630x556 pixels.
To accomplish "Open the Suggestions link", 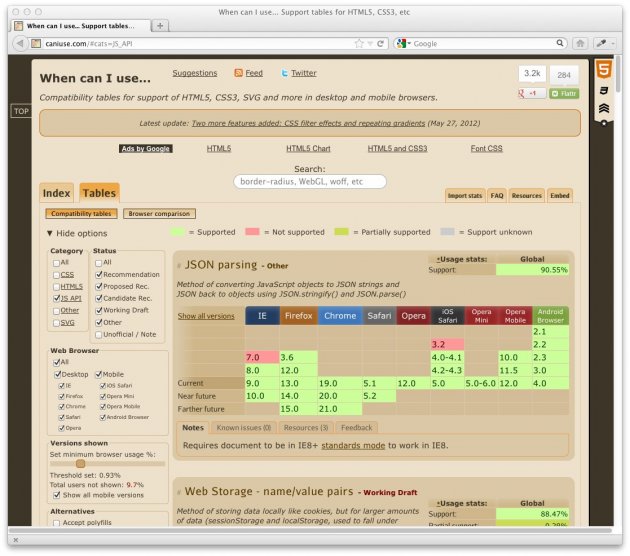I will pyautogui.click(x=195, y=73).
